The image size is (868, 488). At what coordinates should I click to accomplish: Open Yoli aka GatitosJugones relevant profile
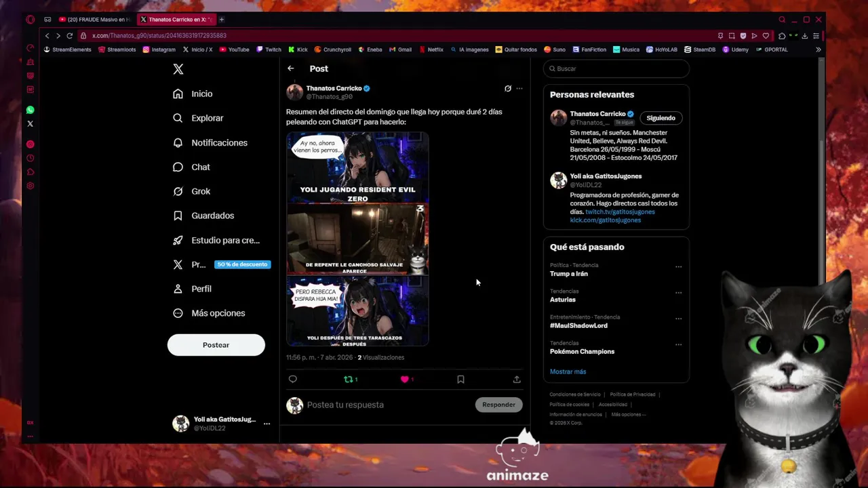pyautogui.click(x=606, y=176)
